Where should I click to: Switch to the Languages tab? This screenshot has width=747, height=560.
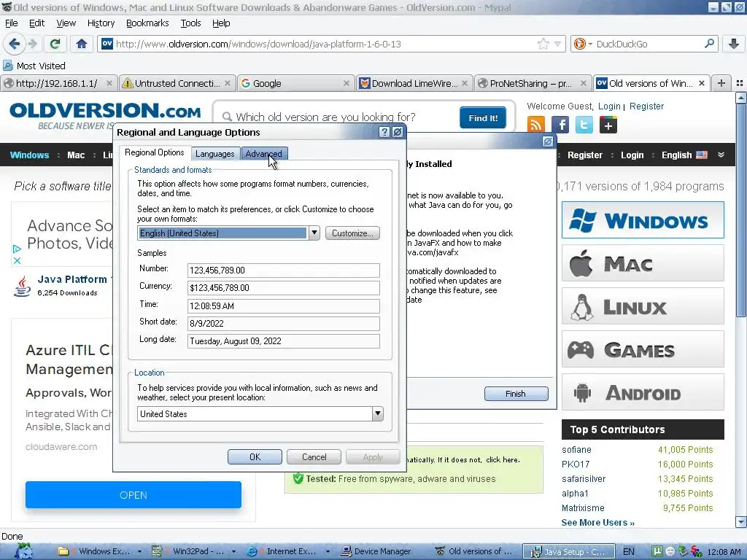(215, 153)
